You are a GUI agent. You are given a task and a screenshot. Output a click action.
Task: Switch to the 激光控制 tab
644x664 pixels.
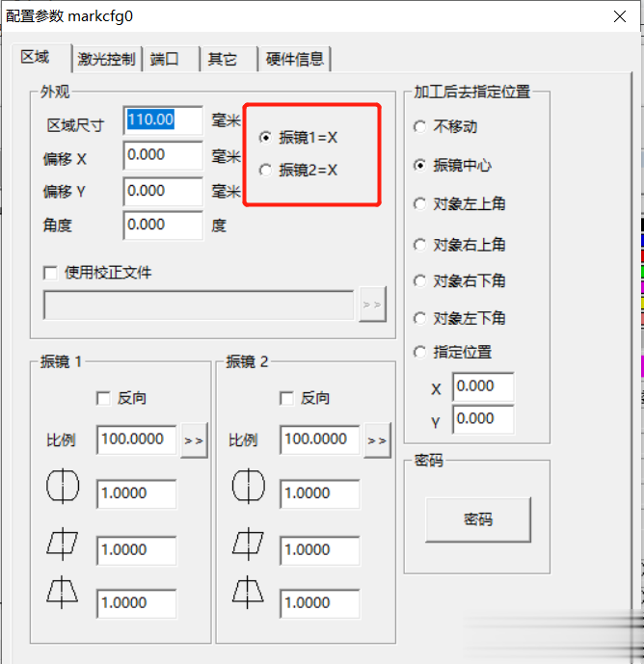[106, 59]
